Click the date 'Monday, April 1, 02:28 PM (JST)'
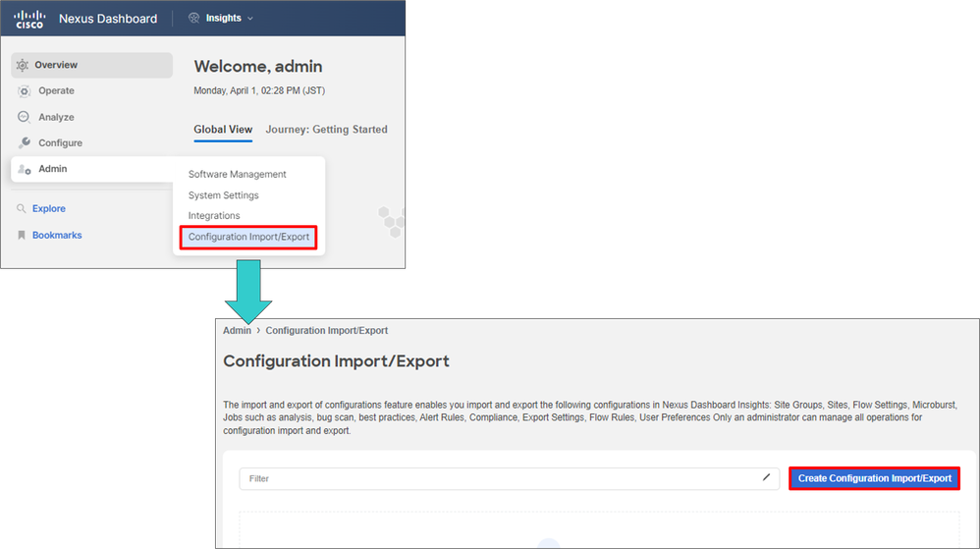The width and height of the screenshot is (980, 549). pos(259,90)
